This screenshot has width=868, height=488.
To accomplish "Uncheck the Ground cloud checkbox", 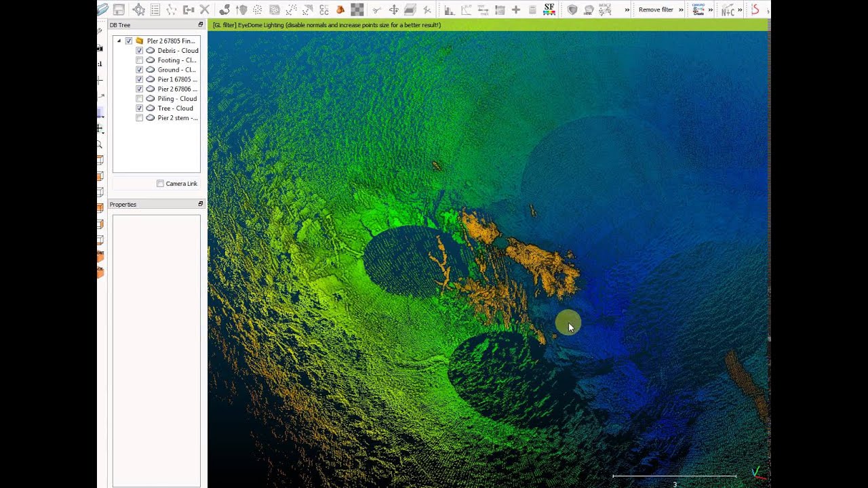I will click(140, 70).
